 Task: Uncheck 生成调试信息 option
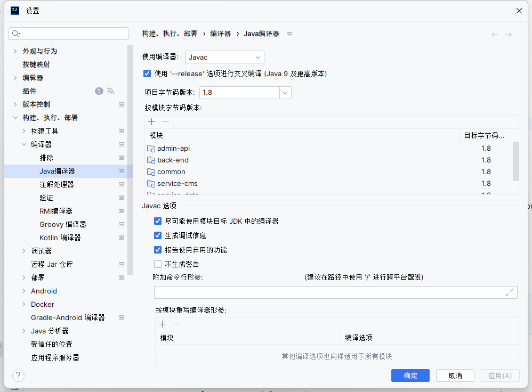pyautogui.click(x=158, y=235)
